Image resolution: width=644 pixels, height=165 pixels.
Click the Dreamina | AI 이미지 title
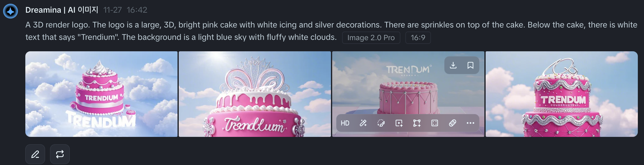point(62,10)
